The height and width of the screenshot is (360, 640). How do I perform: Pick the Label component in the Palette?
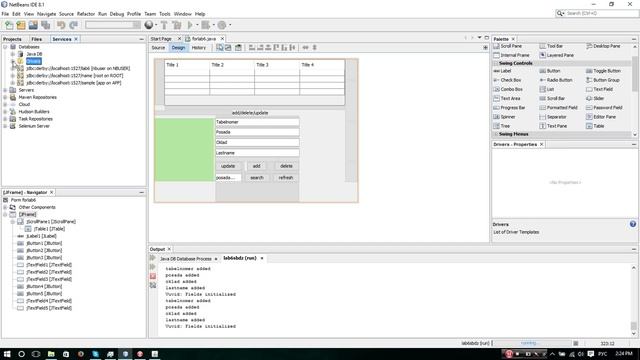(x=502, y=71)
